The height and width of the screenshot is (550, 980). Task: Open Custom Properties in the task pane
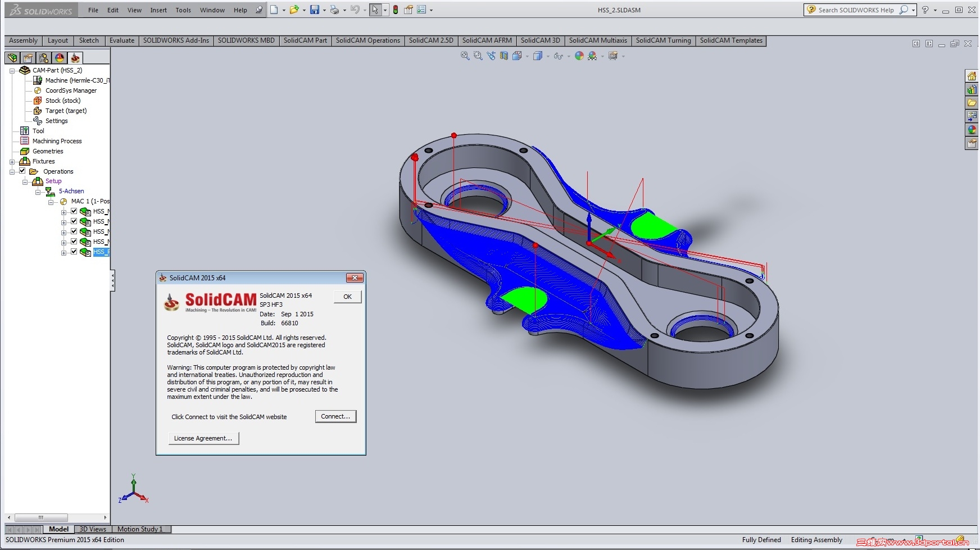pyautogui.click(x=972, y=143)
